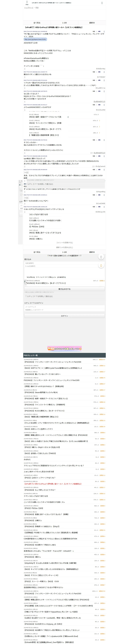Click 転載 link on post 0020
129x644 pixels.
point(94,105)
